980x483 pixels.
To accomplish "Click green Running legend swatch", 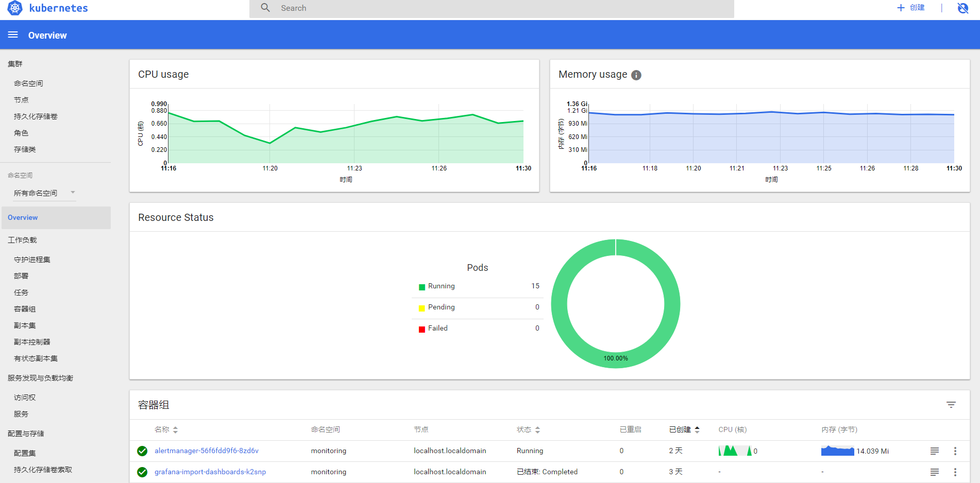I will 422,287.
